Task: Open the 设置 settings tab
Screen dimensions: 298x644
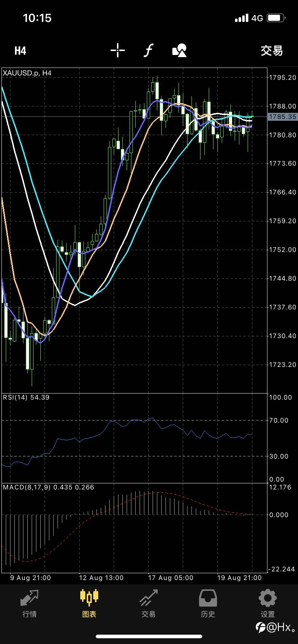Action: point(268,603)
